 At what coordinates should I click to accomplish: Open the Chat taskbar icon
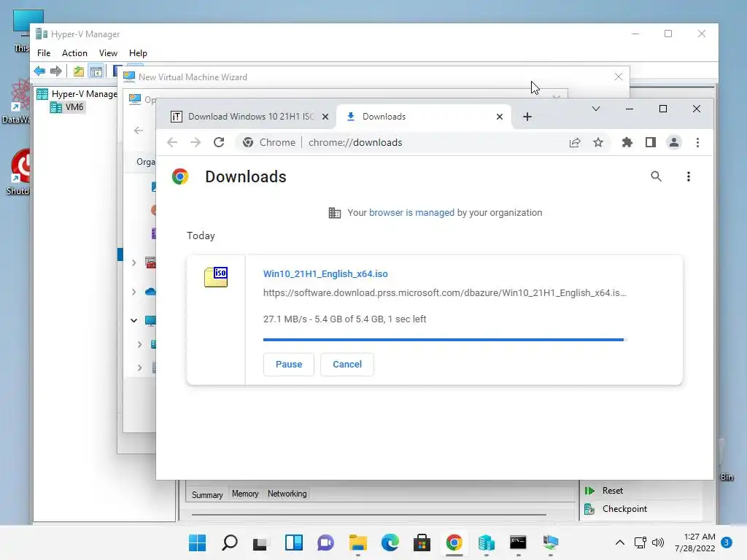click(326, 542)
